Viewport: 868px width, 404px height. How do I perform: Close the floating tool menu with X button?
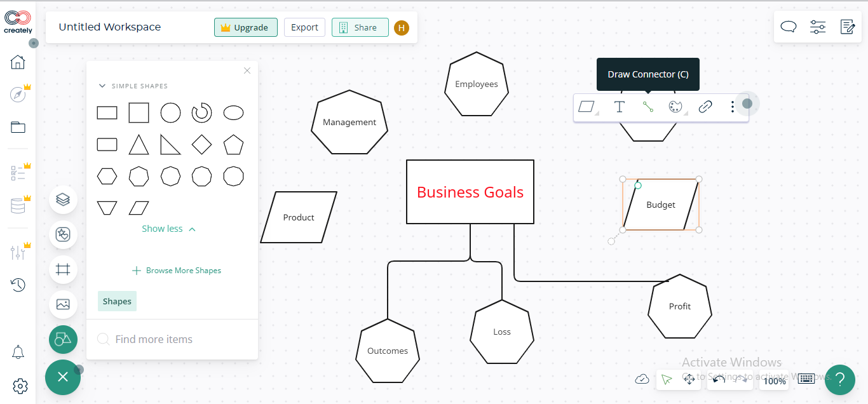point(63,377)
